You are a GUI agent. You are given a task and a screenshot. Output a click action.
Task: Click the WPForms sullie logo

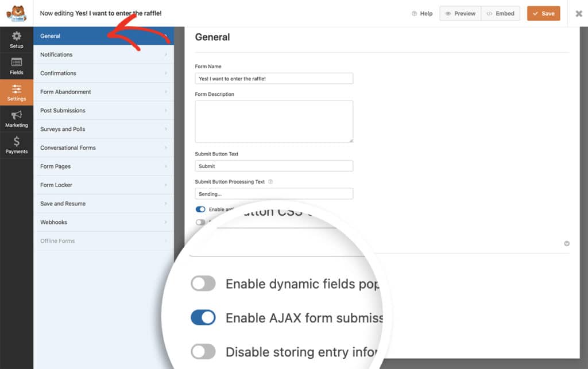click(17, 13)
